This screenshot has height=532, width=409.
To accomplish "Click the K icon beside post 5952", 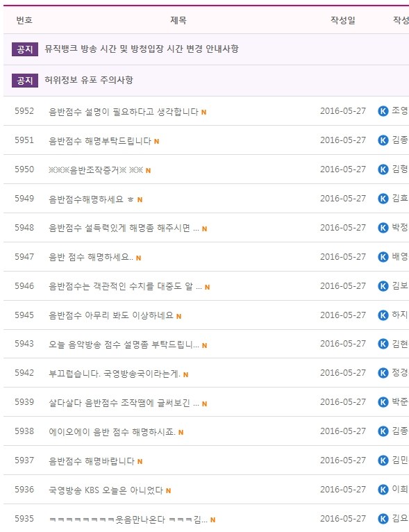I will pyautogui.click(x=383, y=111).
